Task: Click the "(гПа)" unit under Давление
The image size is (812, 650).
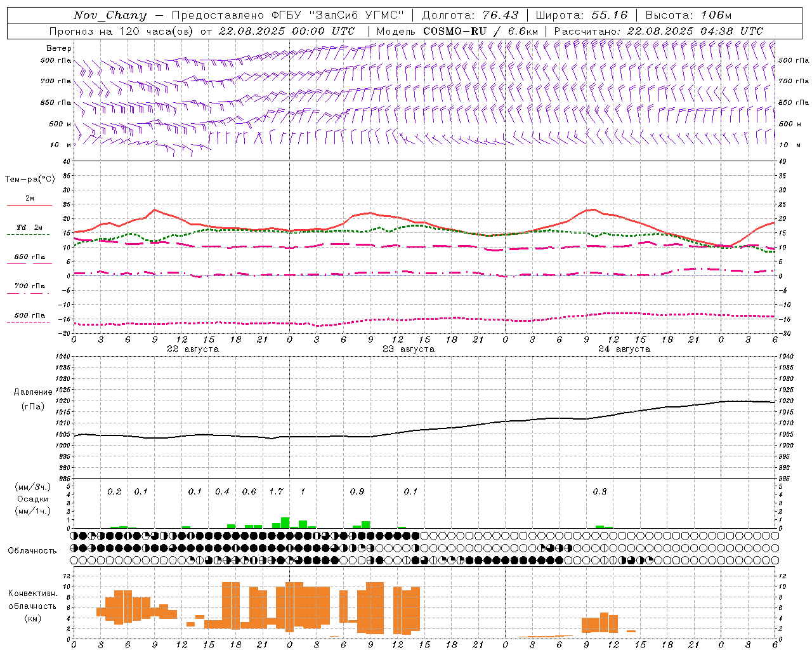Action: point(33,407)
